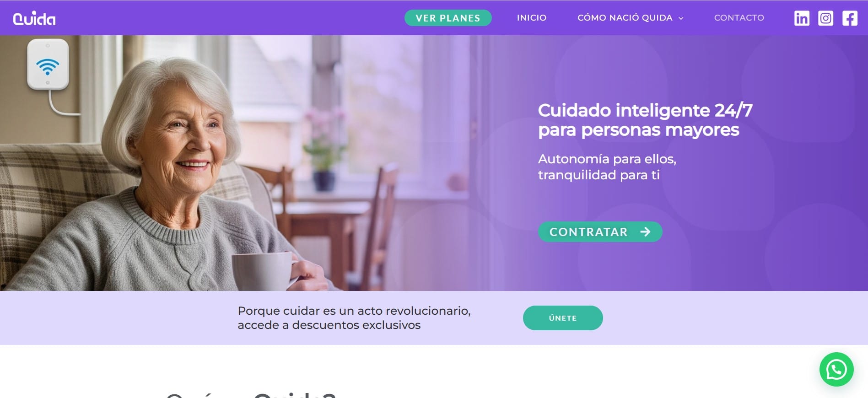Open the LinkedIn social icon

802,18
